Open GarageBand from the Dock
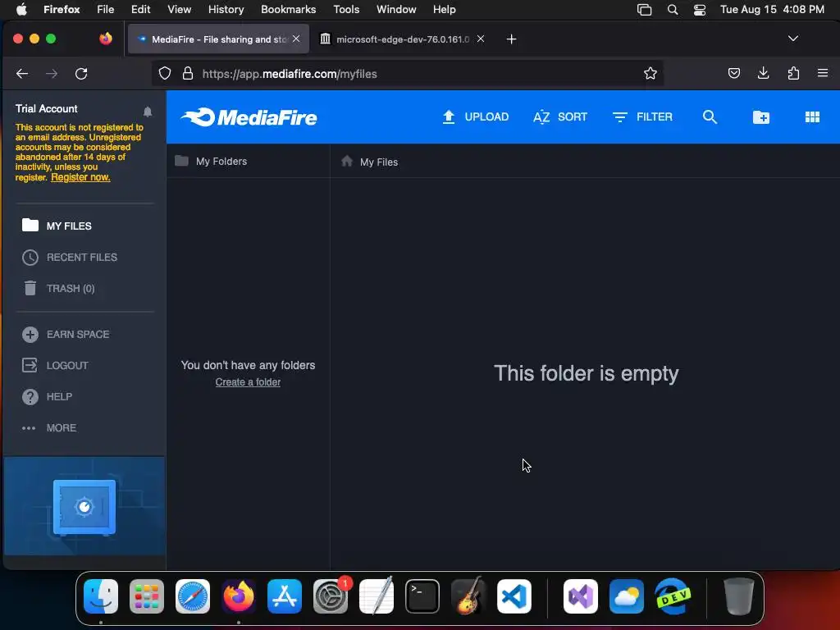This screenshot has width=840, height=630. click(x=468, y=596)
